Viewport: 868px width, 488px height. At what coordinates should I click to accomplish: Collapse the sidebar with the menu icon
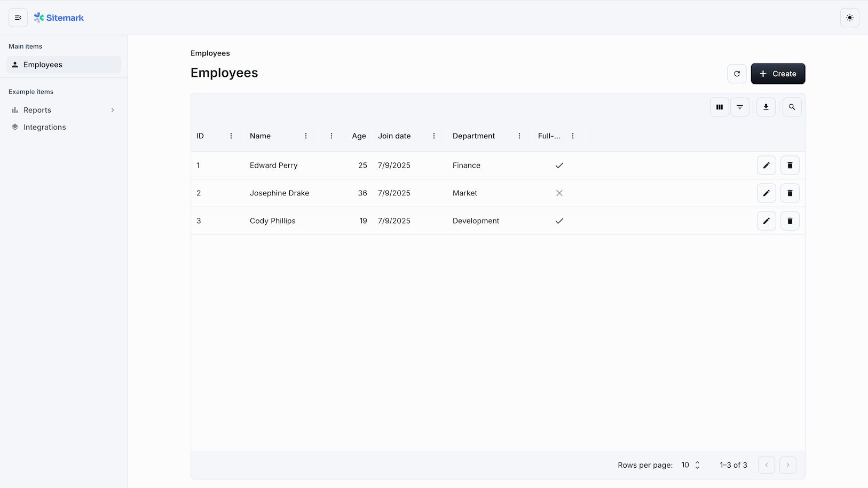[x=18, y=17]
